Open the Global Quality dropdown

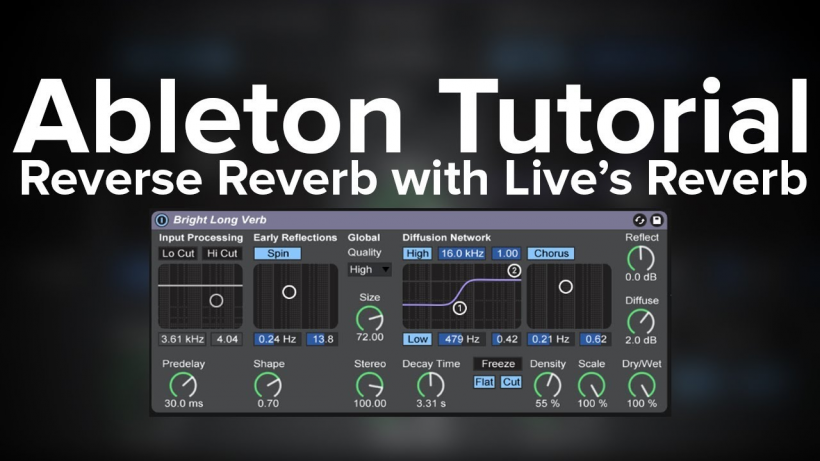pos(369,270)
